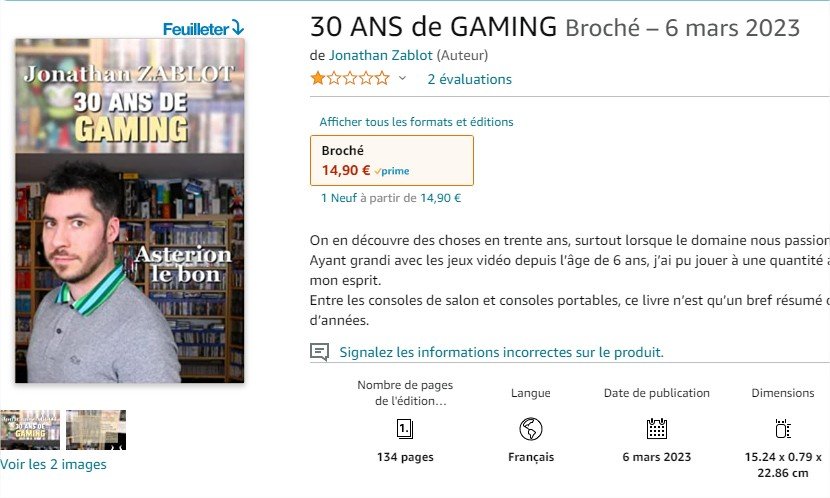830x498 pixels.
Task: Click the globe language icon
Action: click(x=530, y=429)
